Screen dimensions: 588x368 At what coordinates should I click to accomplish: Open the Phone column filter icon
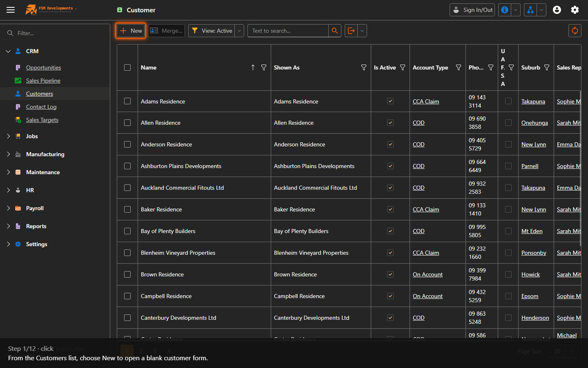click(x=491, y=67)
